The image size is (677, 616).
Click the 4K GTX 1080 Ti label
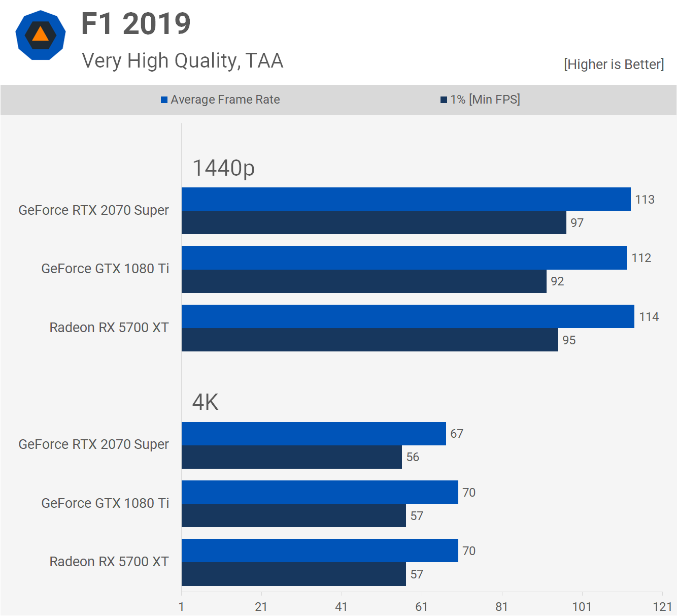(105, 503)
